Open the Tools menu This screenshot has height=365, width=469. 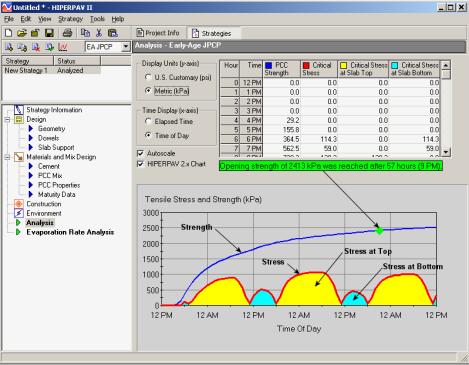(97, 19)
